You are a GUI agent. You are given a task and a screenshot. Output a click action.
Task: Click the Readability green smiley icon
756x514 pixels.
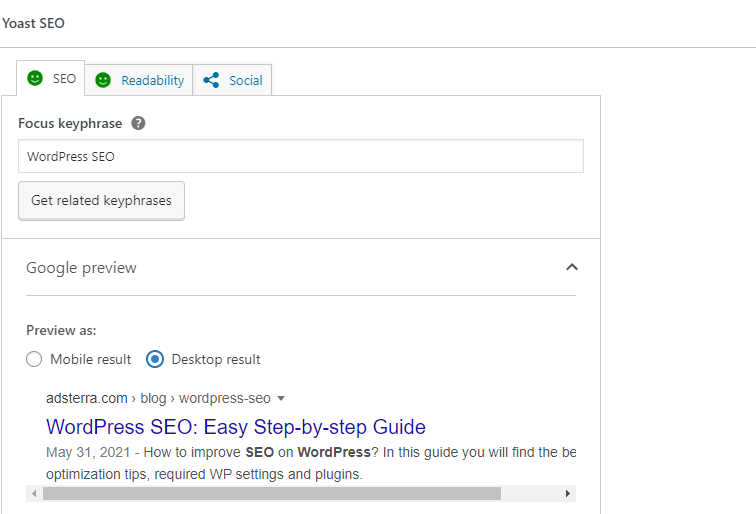(x=103, y=80)
